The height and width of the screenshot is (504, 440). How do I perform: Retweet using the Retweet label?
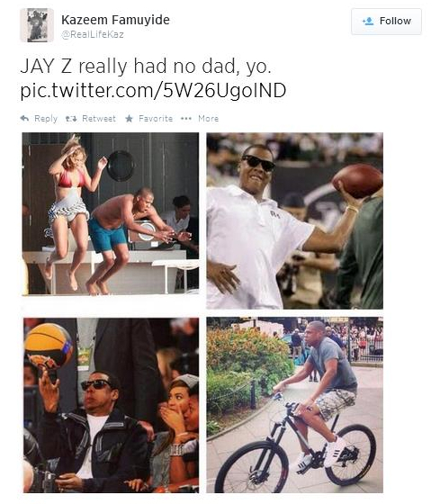[99, 119]
